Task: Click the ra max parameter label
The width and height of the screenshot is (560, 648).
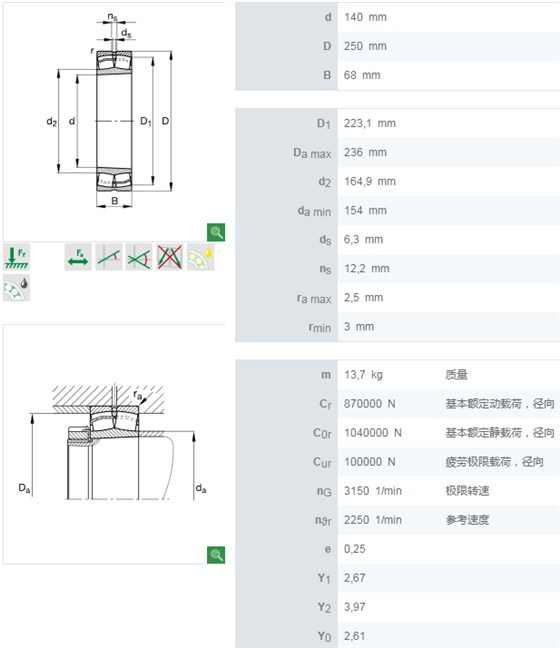Action: coord(314,298)
